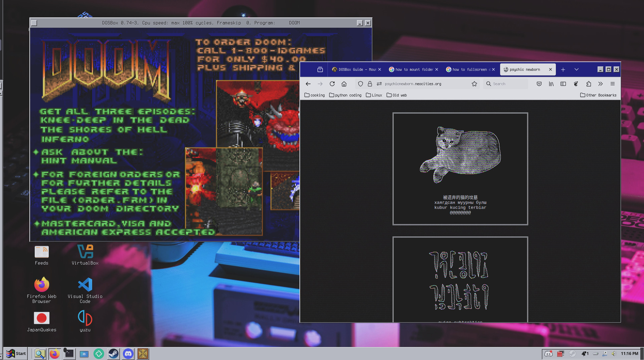Toggle the Firefox sidebar panel
Image resolution: width=644 pixels, height=360 pixels.
563,84
